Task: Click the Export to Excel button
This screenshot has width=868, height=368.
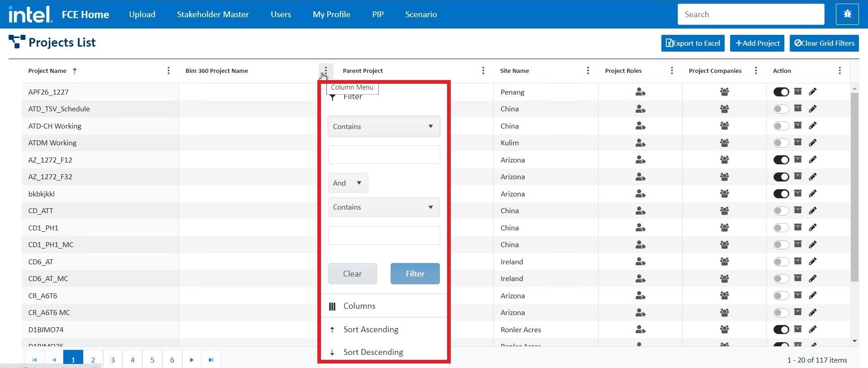Action: coord(693,43)
